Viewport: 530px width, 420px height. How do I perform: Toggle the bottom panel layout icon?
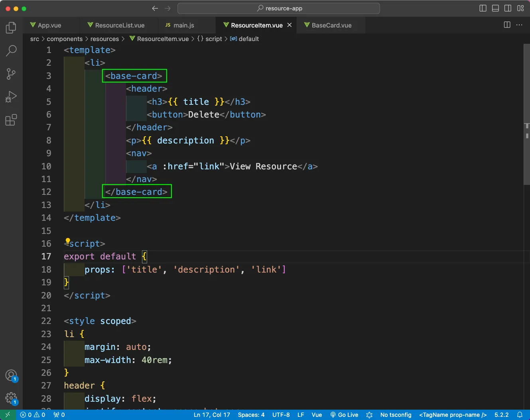click(495, 8)
